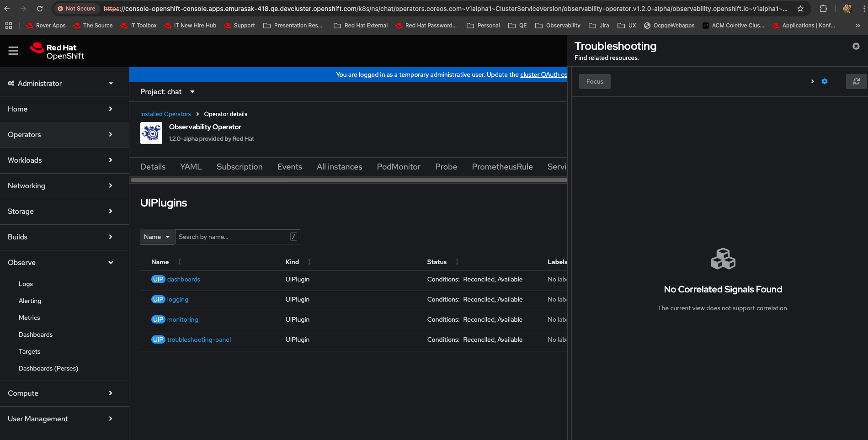Click the Observability Operator logo
Viewport: 868px width, 440px height.
coord(151,133)
